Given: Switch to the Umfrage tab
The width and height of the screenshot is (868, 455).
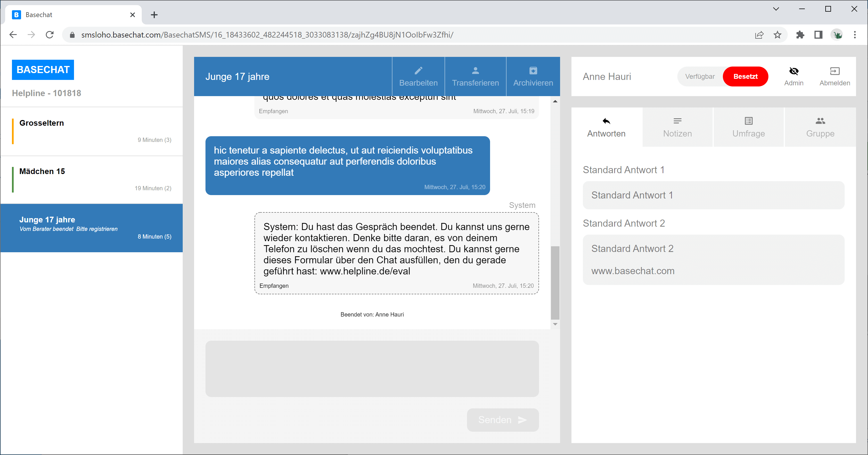Looking at the screenshot, I should (x=748, y=127).
